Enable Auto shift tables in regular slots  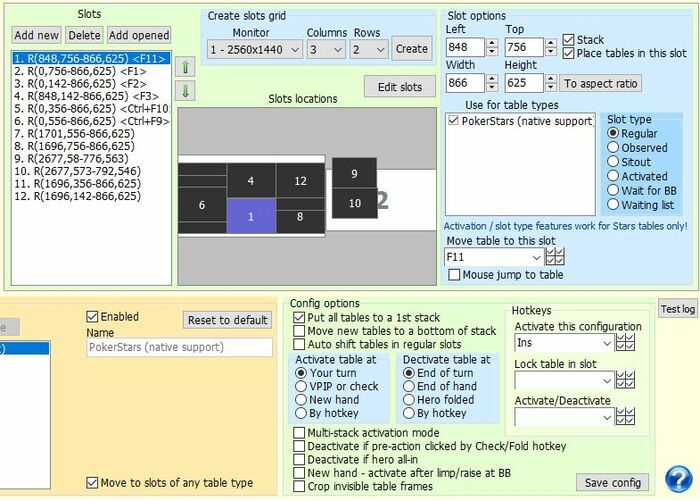(299, 344)
